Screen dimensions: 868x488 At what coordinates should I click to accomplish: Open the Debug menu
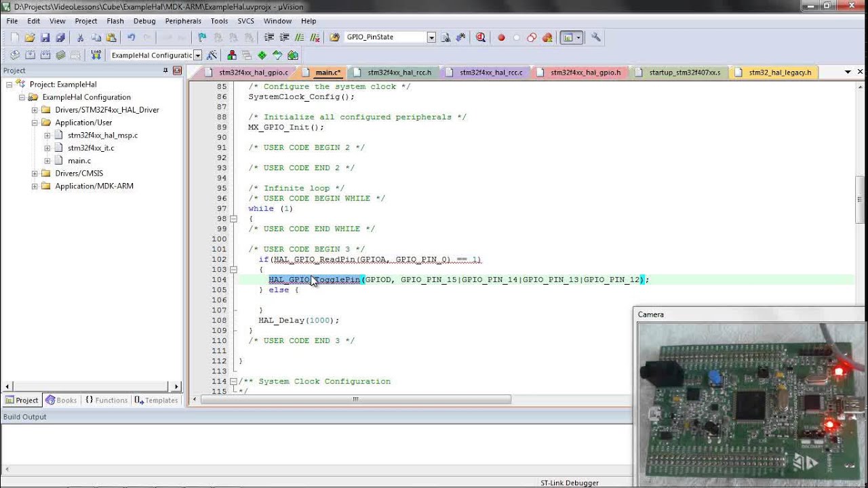click(144, 21)
